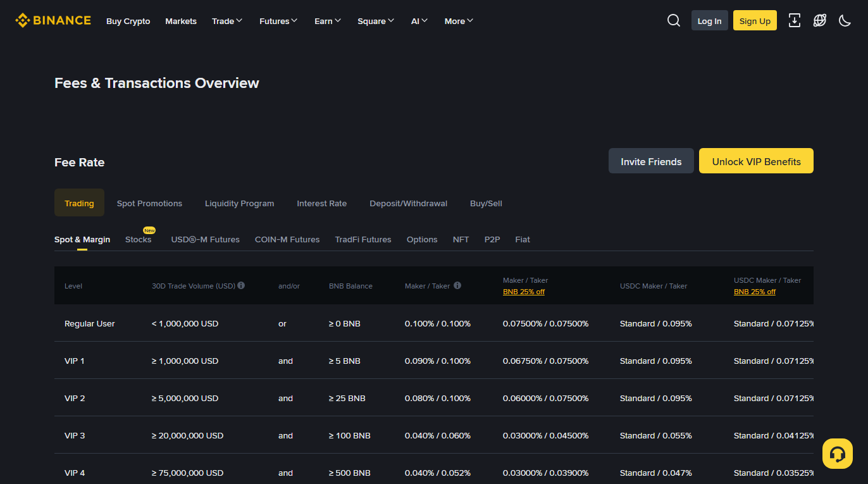Click the '0.090% / 0.100%' fee cell

click(438, 361)
